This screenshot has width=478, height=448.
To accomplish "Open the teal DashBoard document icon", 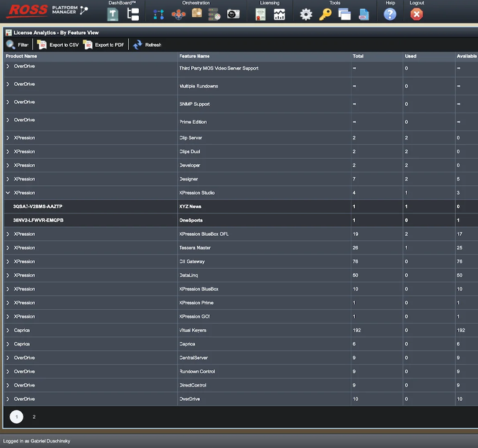I will (113, 14).
